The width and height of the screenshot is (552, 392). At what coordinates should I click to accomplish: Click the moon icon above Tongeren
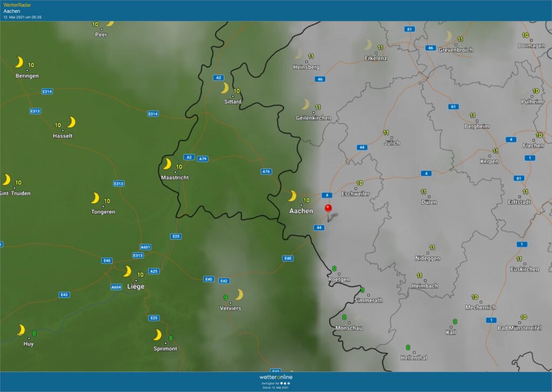click(95, 198)
